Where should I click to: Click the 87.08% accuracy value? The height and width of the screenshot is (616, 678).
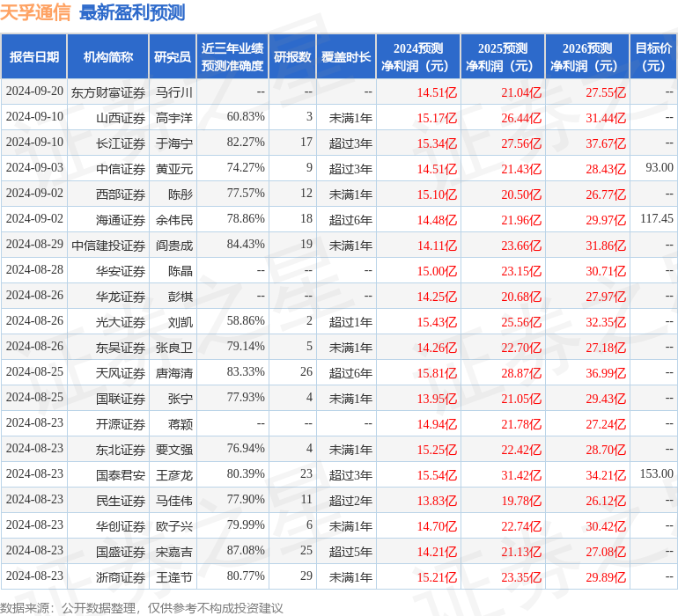click(x=246, y=550)
